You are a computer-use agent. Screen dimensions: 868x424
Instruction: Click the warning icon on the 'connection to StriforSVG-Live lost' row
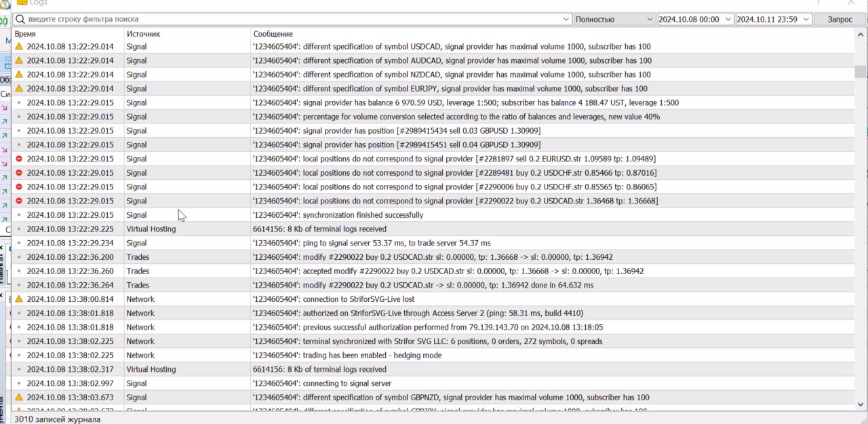(19, 299)
